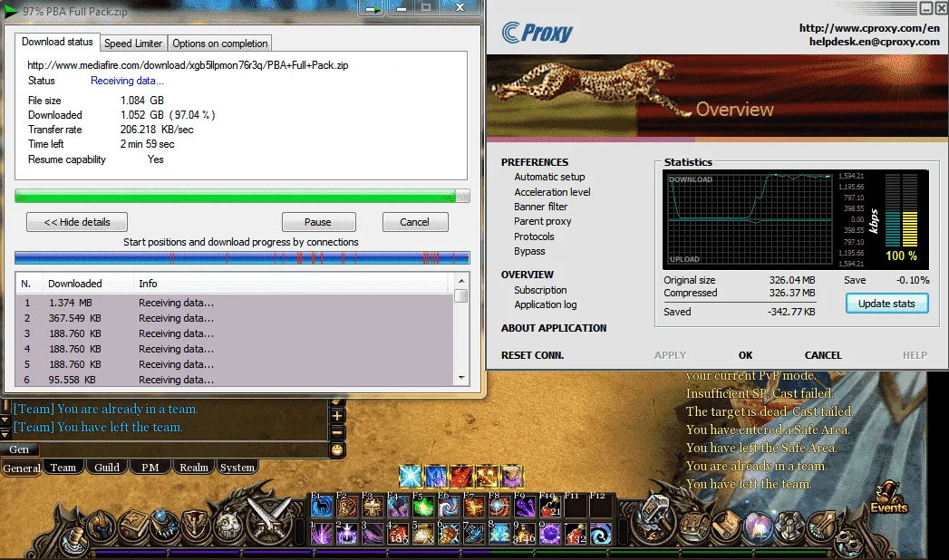The width and height of the screenshot is (949, 560).
Task: Activate the XP x2 item in slot 8
Action: coord(499,533)
